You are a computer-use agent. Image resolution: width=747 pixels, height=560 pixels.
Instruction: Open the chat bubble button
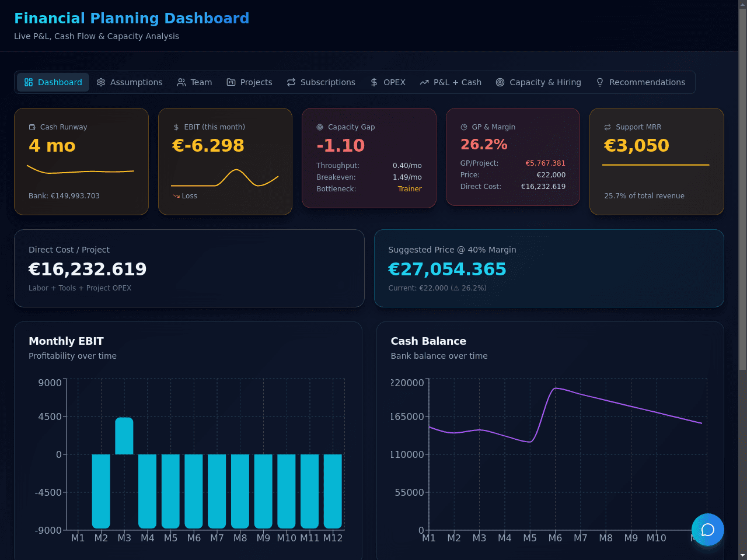(x=708, y=530)
